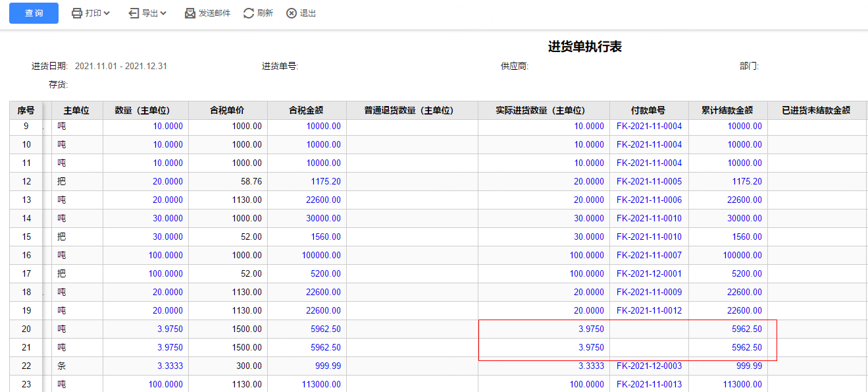Select the 含税单价 column header
This screenshot has width=868, height=392.
pos(228,110)
